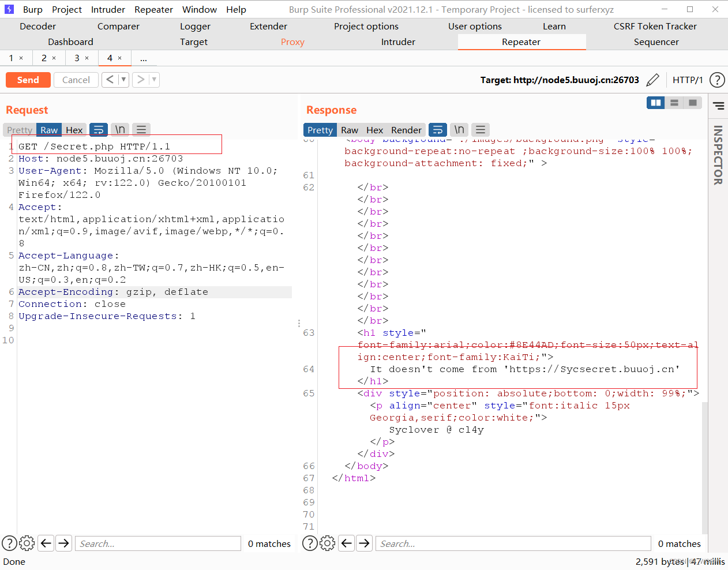The image size is (728, 570).
Task: Select request Pretty view
Action: click(20, 130)
